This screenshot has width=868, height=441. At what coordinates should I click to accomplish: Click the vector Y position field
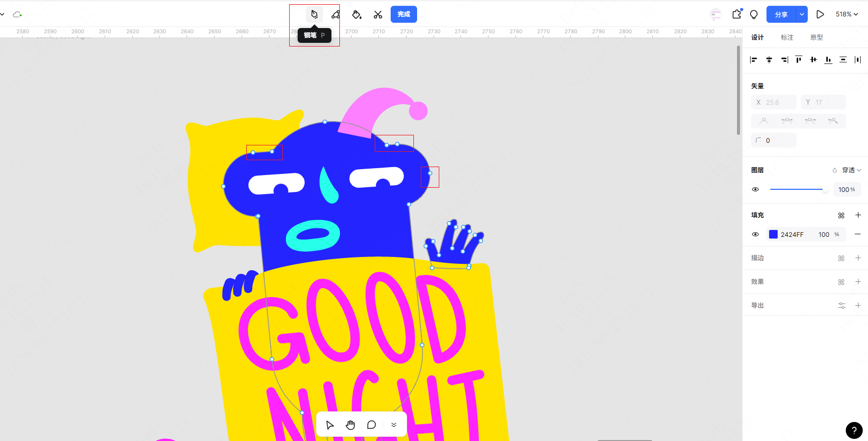pos(824,102)
